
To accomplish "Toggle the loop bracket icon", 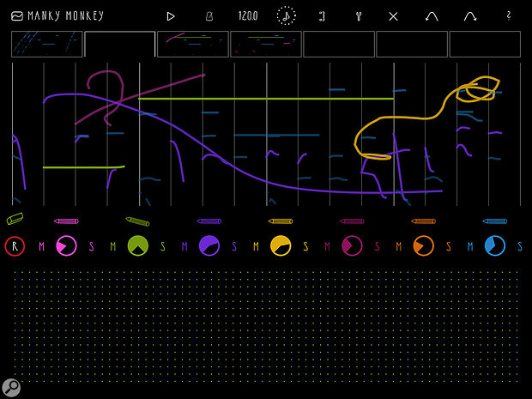I will [x=322, y=16].
